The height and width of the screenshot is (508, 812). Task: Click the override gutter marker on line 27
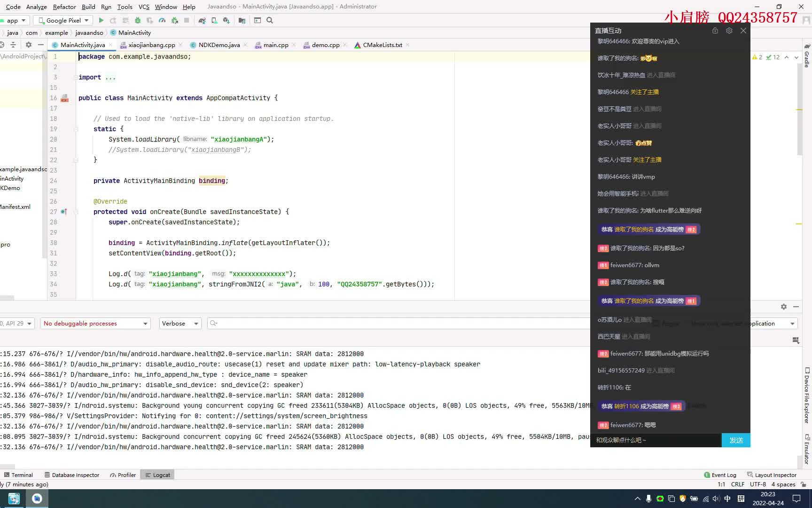tap(64, 212)
